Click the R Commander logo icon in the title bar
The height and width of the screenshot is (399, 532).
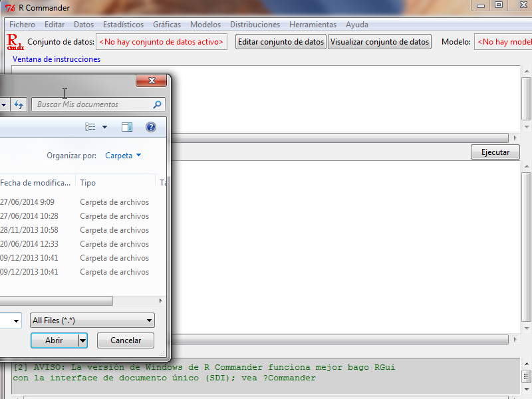click(10, 7)
